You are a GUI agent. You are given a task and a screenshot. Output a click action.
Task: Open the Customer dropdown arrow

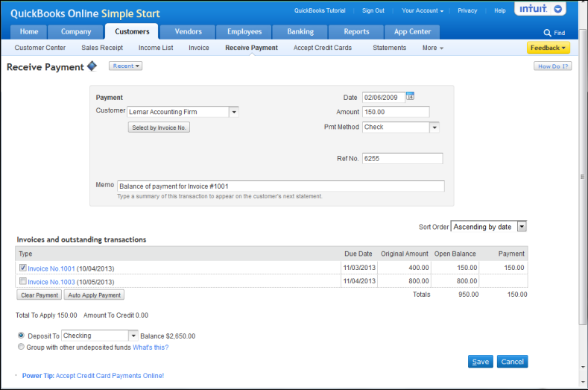234,112
